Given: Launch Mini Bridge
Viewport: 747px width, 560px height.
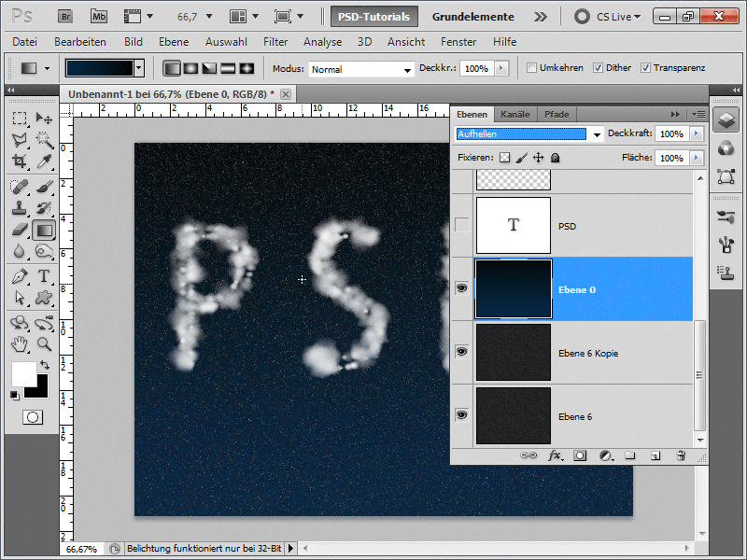Looking at the screenshot, I should [x=99, y=17].
